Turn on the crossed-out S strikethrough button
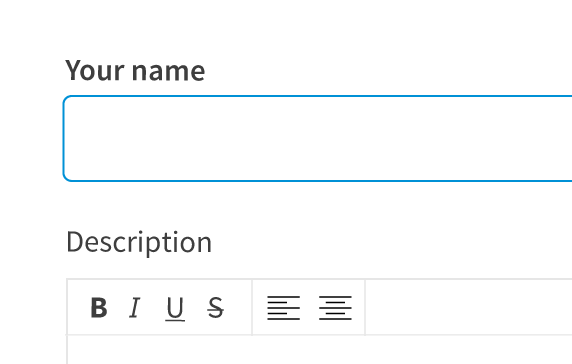This screenshot has width=572, height=364. (215, 308)
